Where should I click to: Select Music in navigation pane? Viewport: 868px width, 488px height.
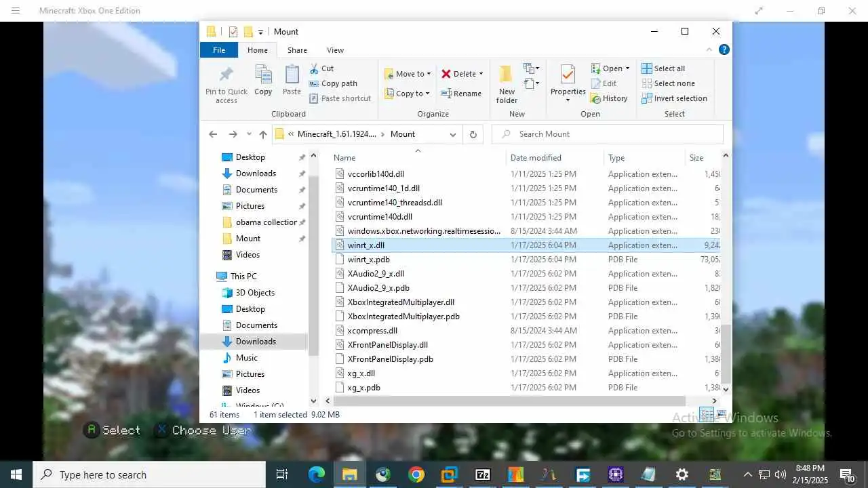(247, 358)
